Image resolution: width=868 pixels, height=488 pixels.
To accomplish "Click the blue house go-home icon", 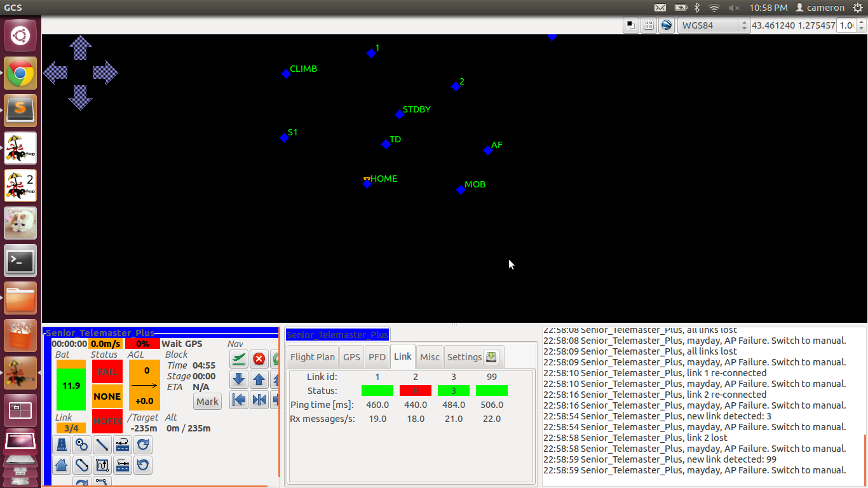I will tap(62, 465).
